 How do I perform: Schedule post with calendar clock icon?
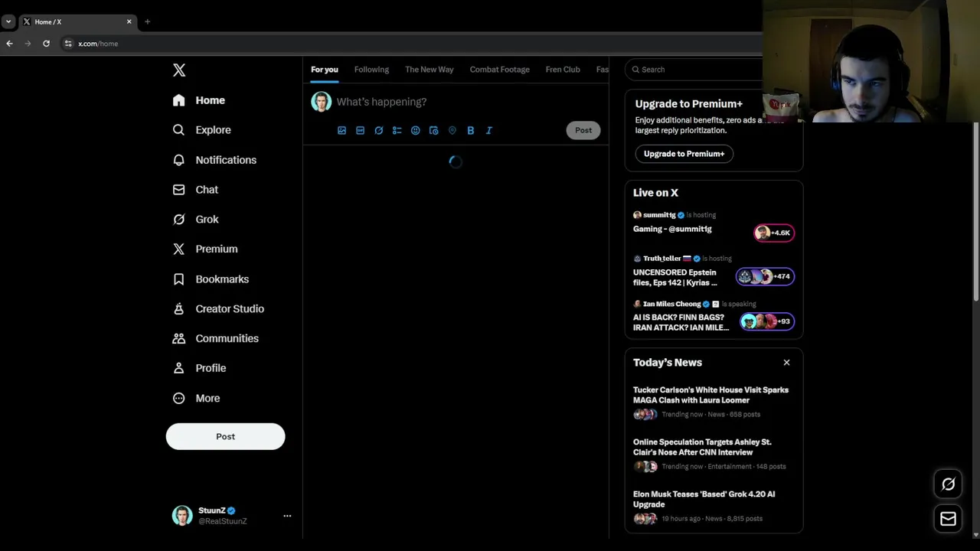point(433,131)
